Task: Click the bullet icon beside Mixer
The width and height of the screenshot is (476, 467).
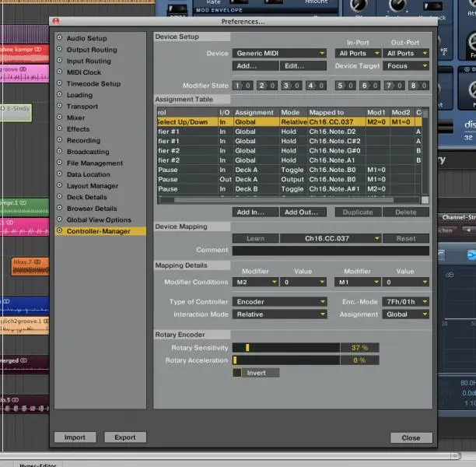Action: click(59, 118)
